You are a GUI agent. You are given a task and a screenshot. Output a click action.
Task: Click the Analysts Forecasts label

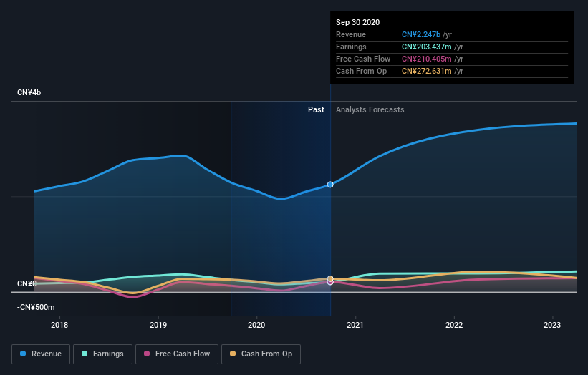[x=370, y=109]
